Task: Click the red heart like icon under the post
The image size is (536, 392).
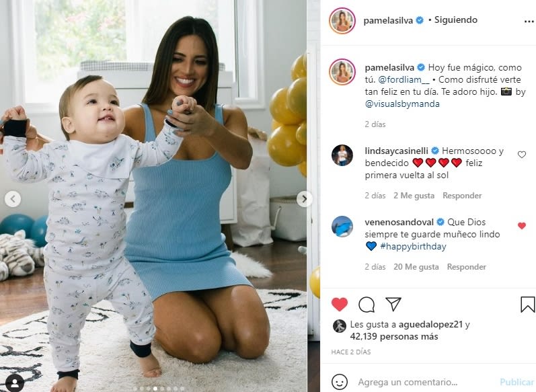Action: (339, 304)
